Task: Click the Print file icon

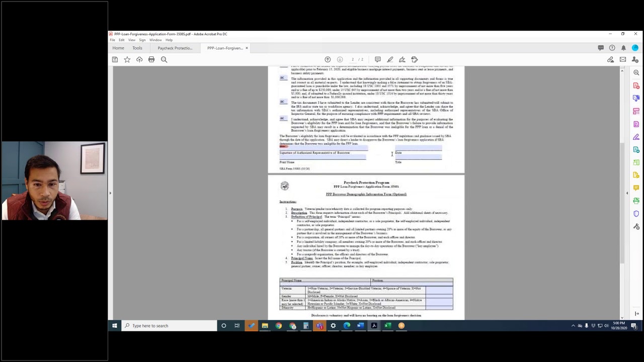Action: (151, 59)
